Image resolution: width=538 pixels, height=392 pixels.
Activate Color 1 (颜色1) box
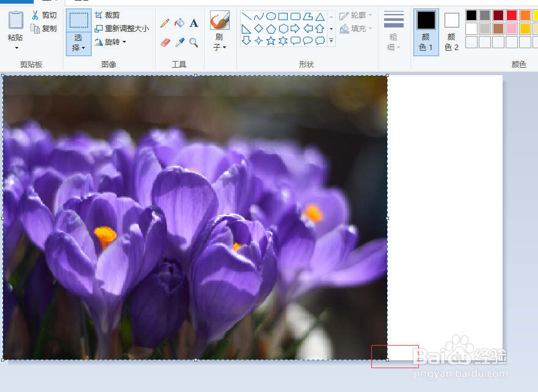click(x=426, y=32)
